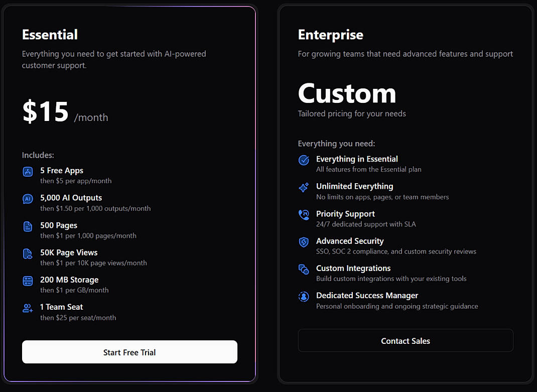
Task: Click the Everything in Essential checkmark icon
Action: [303, 160]
